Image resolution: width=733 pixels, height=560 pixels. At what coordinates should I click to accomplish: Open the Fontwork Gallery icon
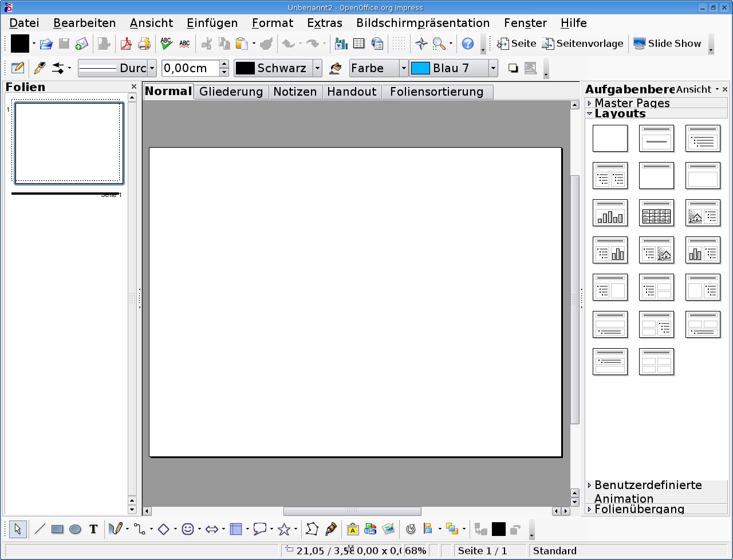click(x=352, y=530)
